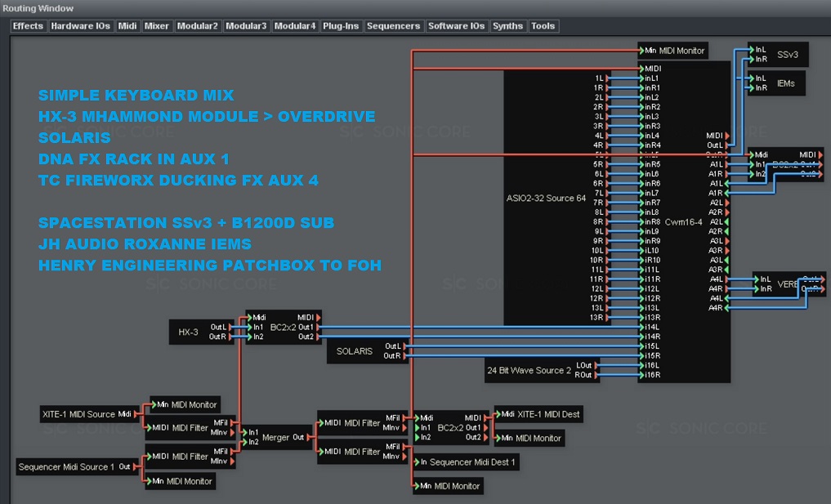The image size is (831, 504).
Task: Click the Wave Source LOut port
Action: coord(596,366)
